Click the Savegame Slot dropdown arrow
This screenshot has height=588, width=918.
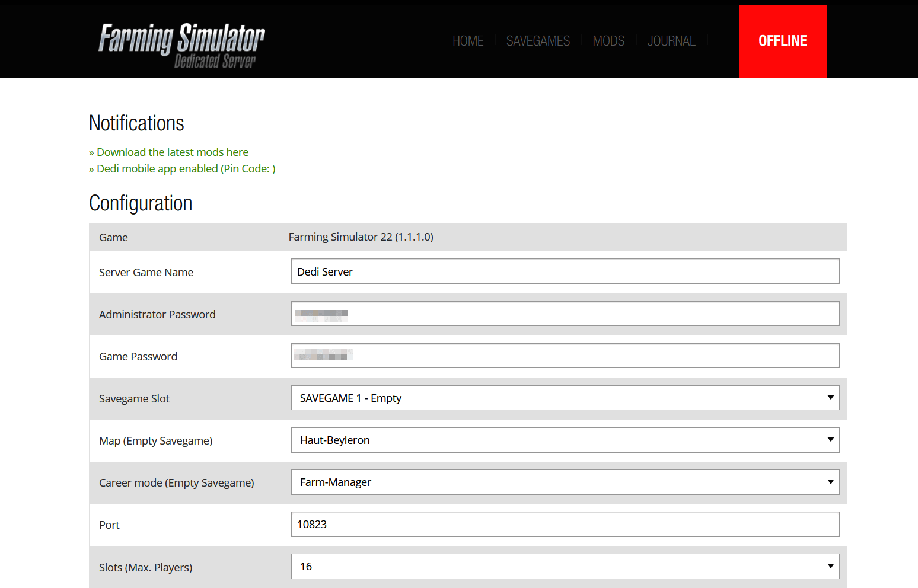click(x=830, y=398)
